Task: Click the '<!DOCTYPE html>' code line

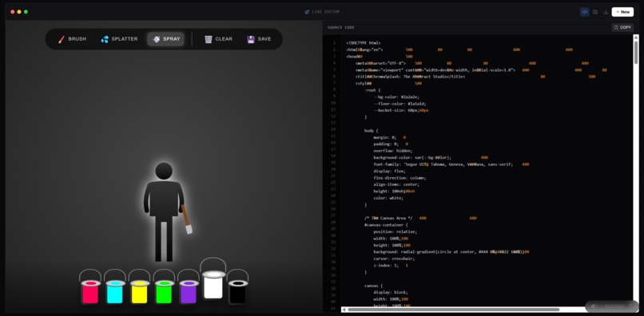Action: (364, 42)
